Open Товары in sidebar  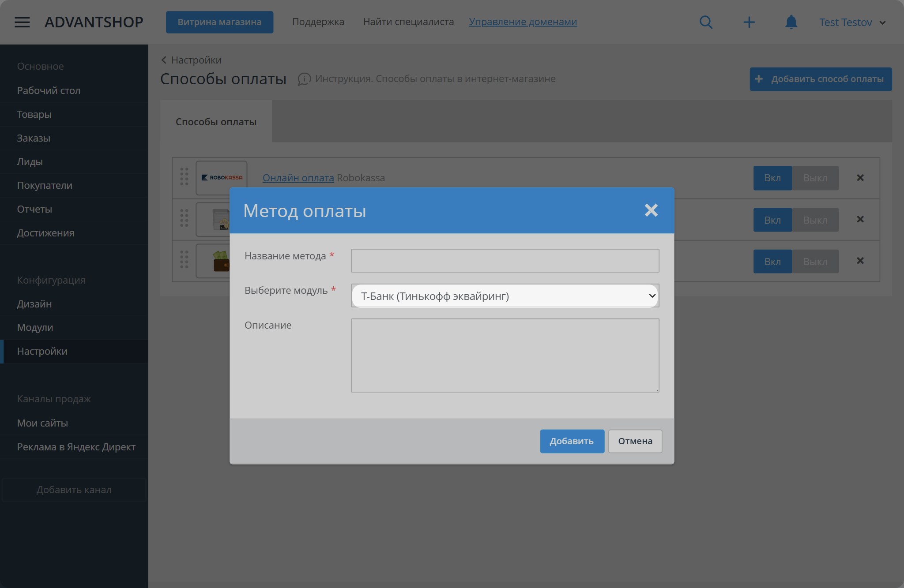click(74, 114)
